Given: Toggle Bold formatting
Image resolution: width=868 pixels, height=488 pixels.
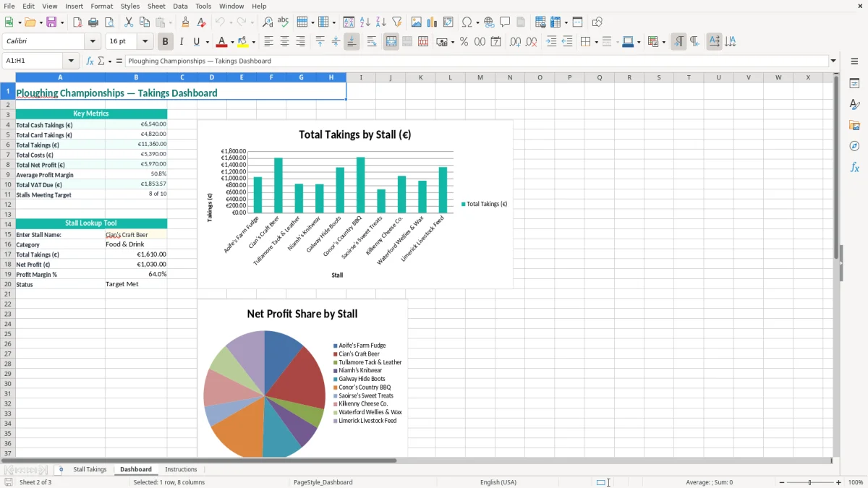Looking at the screenshot, I should 166,42.
